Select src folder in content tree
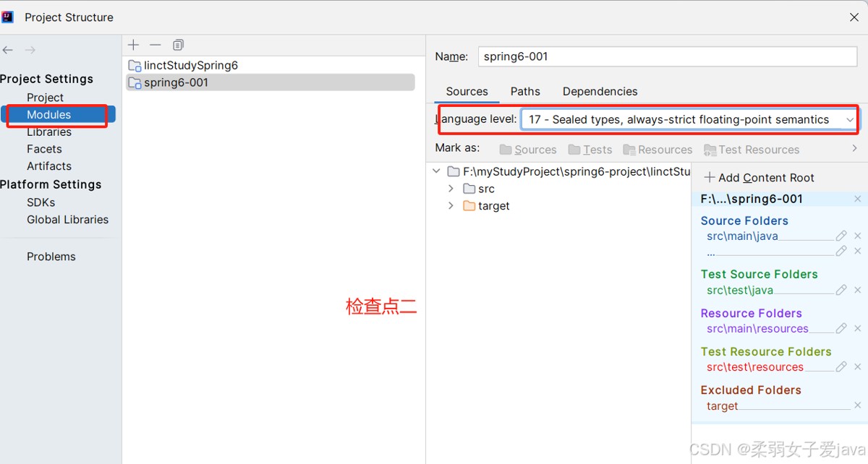868x464 pixels. tap(486, 189)
